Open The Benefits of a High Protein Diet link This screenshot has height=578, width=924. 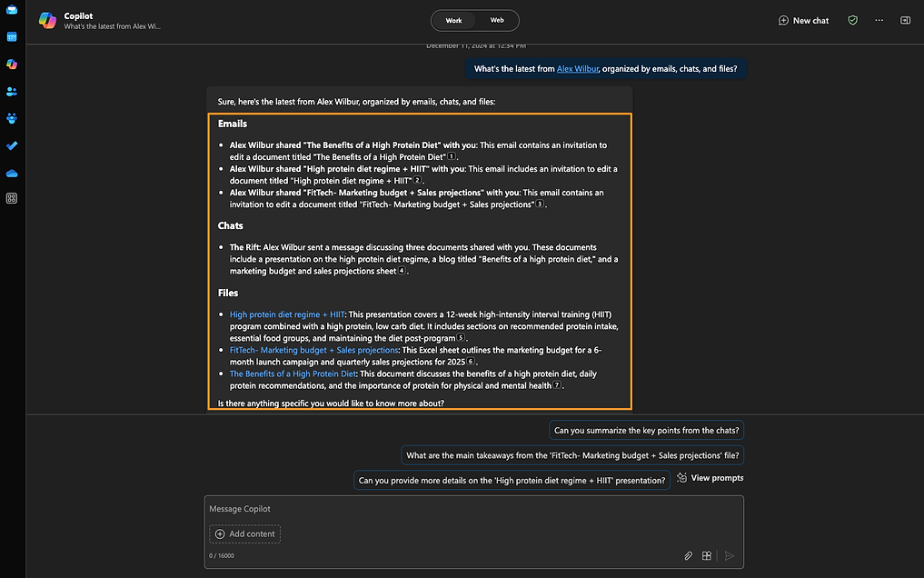tap(293, 374)
